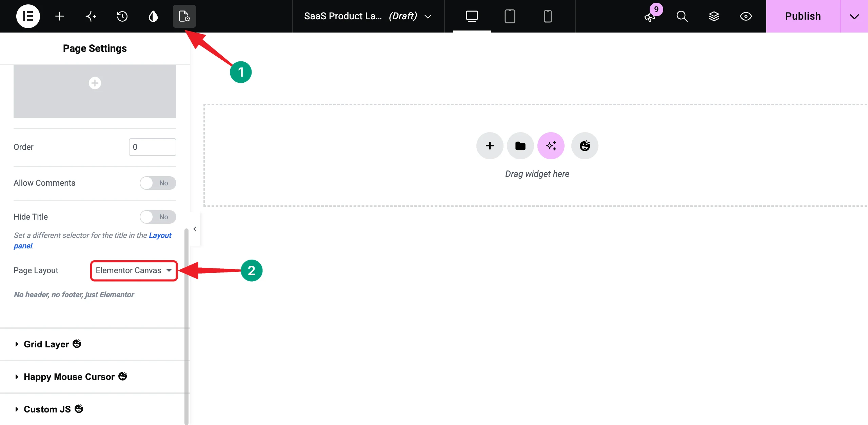Open the Elementor logo menu
Image resolution: width=868 pixels, height=425 pixels.
click(x=28, y=16)
